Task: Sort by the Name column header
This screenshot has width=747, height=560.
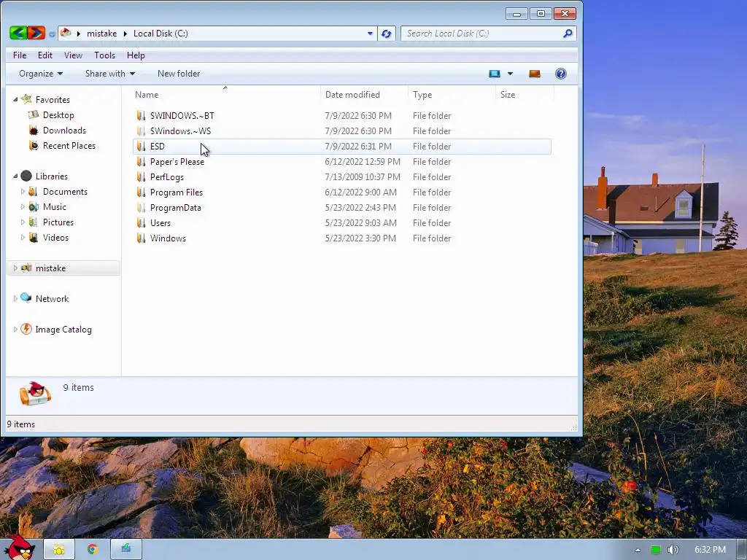Action: (225, 94)
